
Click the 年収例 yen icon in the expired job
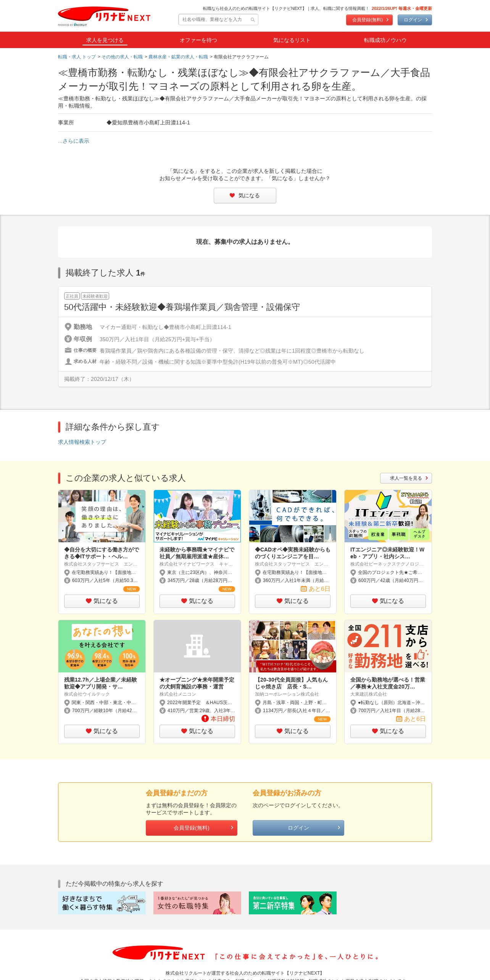68,339
